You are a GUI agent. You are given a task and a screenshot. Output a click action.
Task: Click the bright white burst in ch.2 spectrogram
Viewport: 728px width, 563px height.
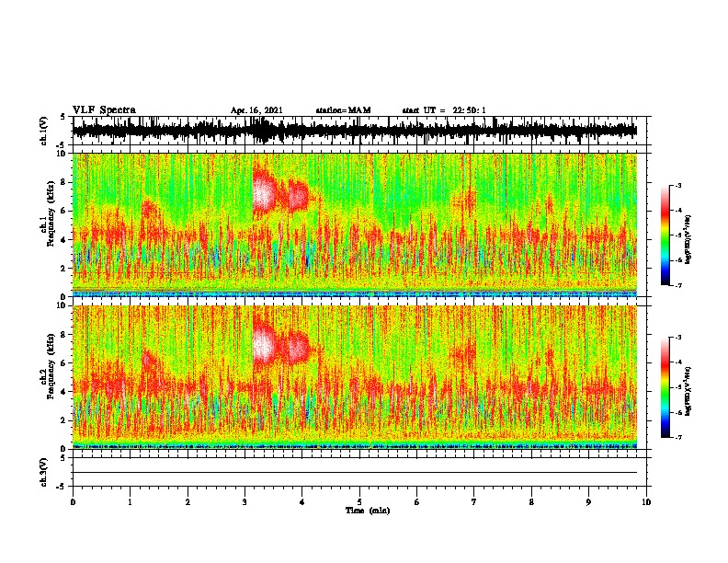tap(264, 346)
